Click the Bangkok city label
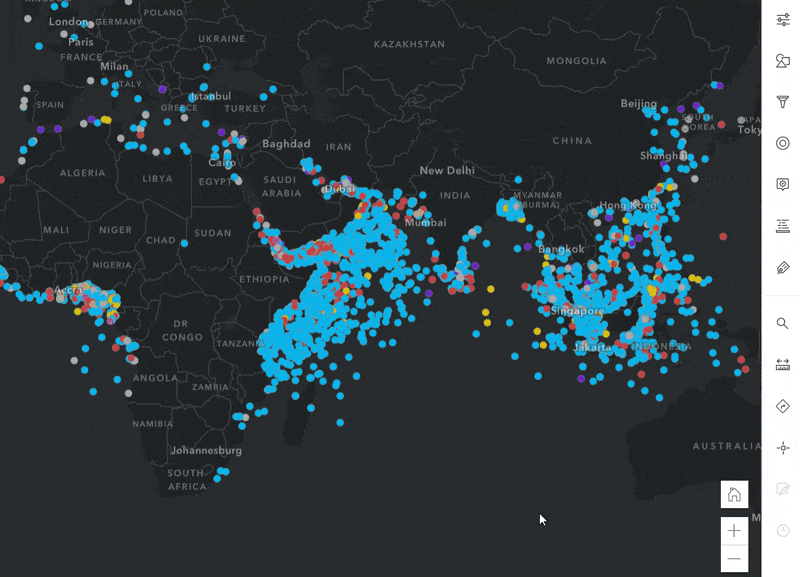 [x=561, y=249]
